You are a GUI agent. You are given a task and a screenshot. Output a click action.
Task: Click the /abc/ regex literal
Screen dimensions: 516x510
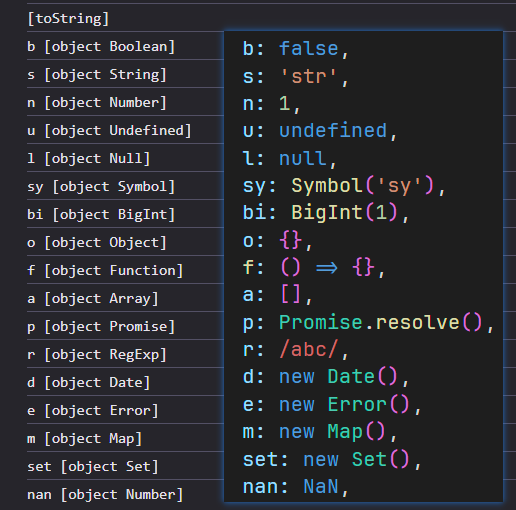pyautogui.click(x=309, y=350)
